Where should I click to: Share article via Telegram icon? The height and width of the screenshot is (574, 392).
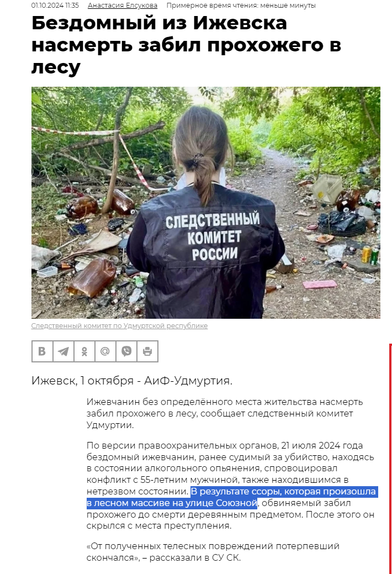pos(63,351)
